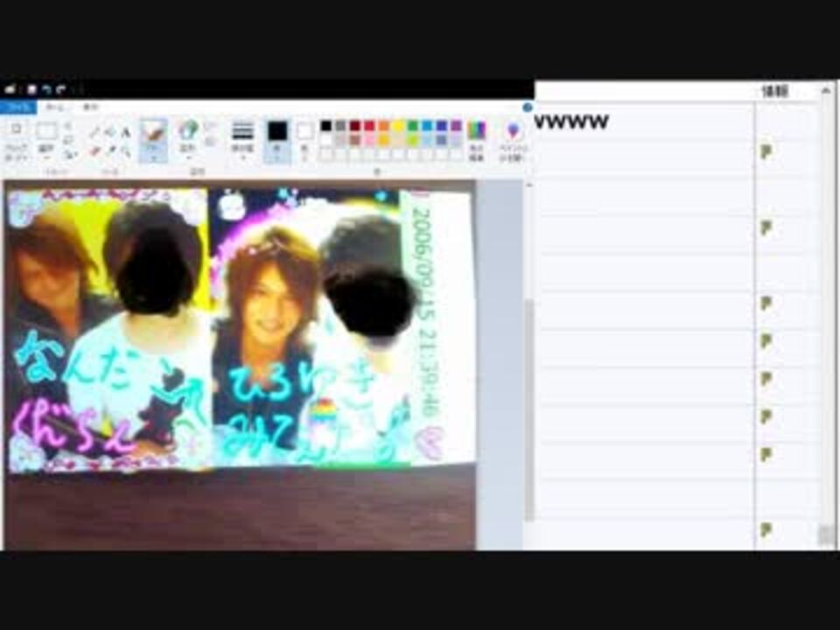Click the comment panel scrollbar thumb at bottom
This screenshot has height=630, width=840.
click(x=826, y=535)
